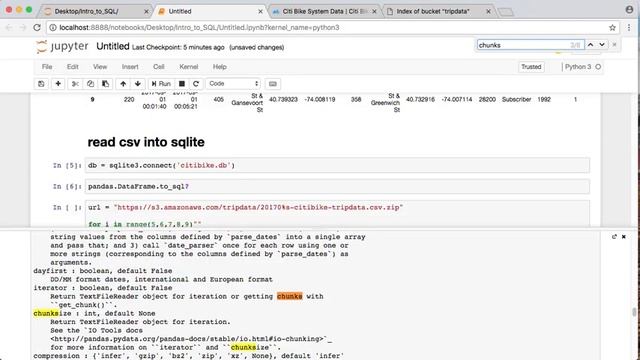The image size is (640, 360).
Task: Open a new browser tab
Action: (505, 12)
